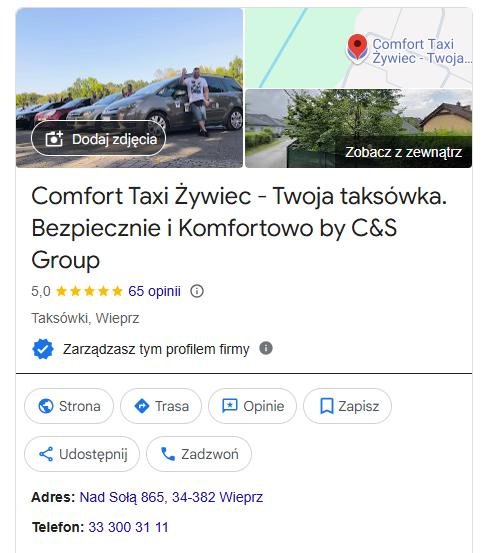
Task: Call phone number 33 300 31 11
Action: click(x=128, y=527)
